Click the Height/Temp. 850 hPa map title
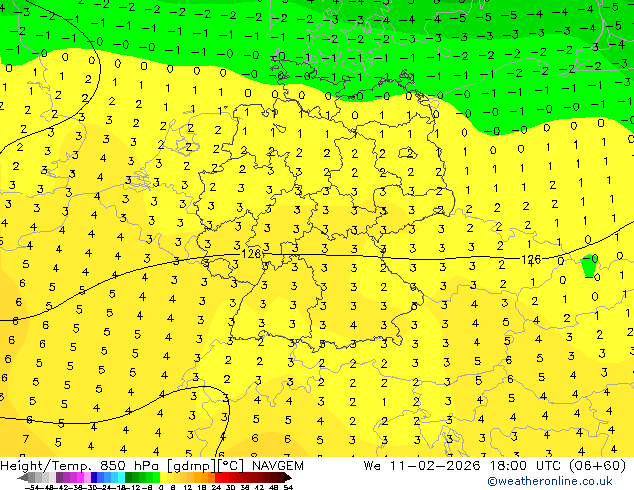The height and width of the screenshot is (490, 634). click(x=81, y=466)
